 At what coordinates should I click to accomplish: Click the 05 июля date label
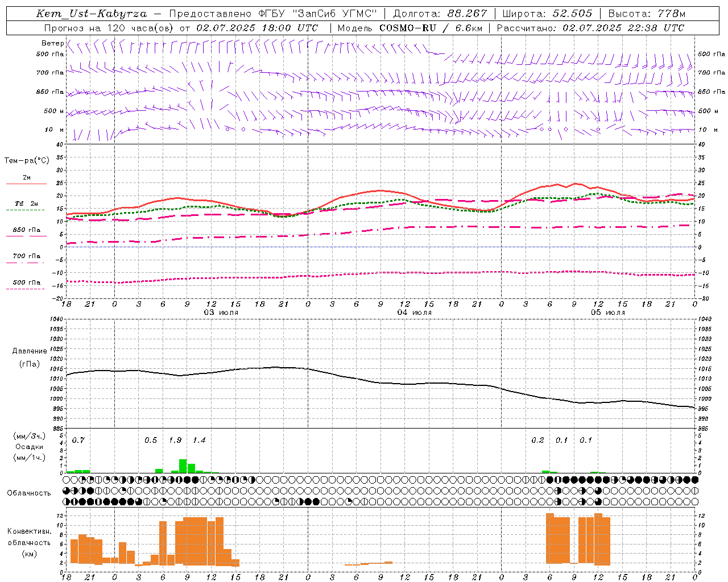click(608, 313)
